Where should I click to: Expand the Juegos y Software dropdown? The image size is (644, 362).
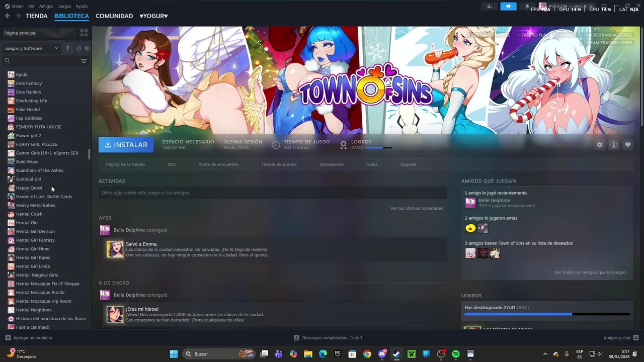click(32, 48)
